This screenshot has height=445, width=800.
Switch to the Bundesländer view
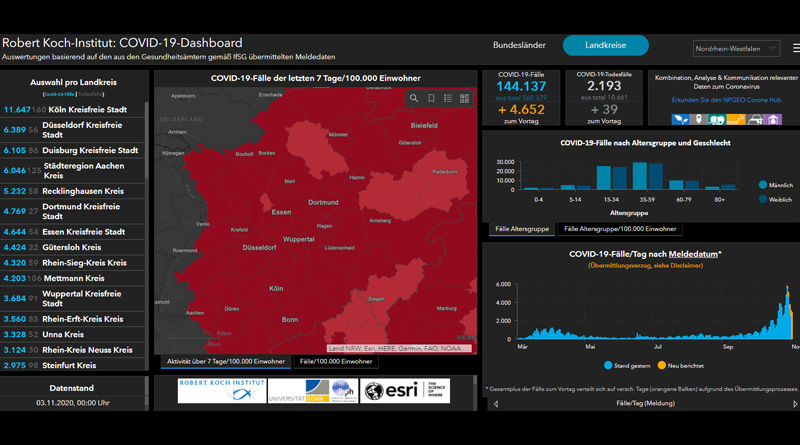[x=519, y=45]
